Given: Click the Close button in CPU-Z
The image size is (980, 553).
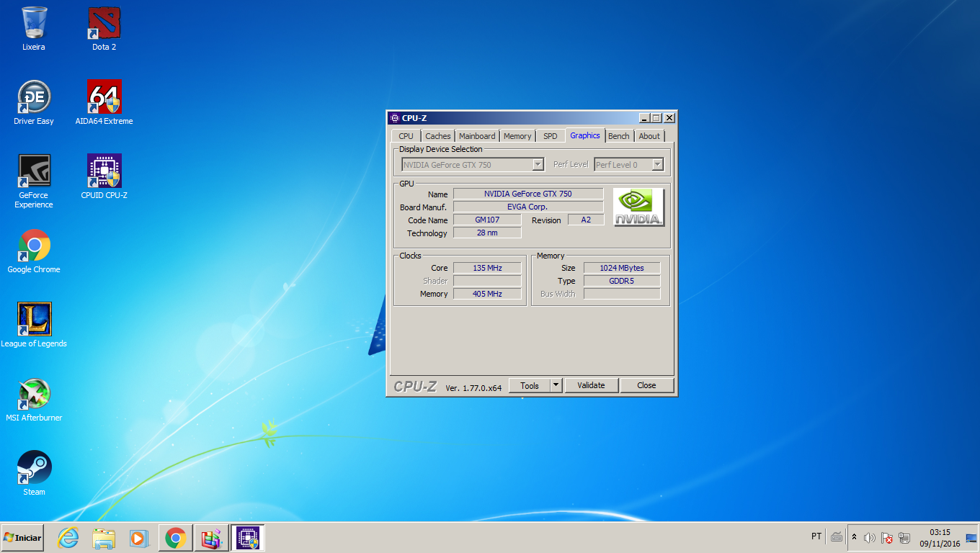Looking at the screenshot, I should pyautogui.click(x=646, y=385).
